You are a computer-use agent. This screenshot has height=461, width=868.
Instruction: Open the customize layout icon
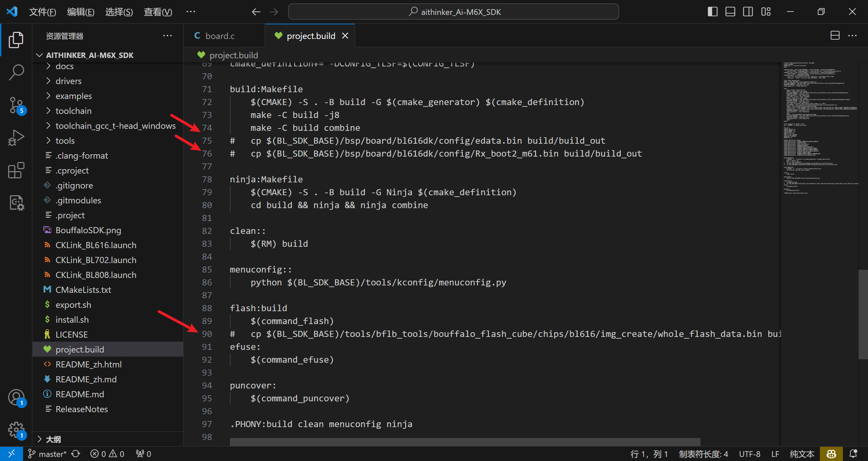click(766, 12)
